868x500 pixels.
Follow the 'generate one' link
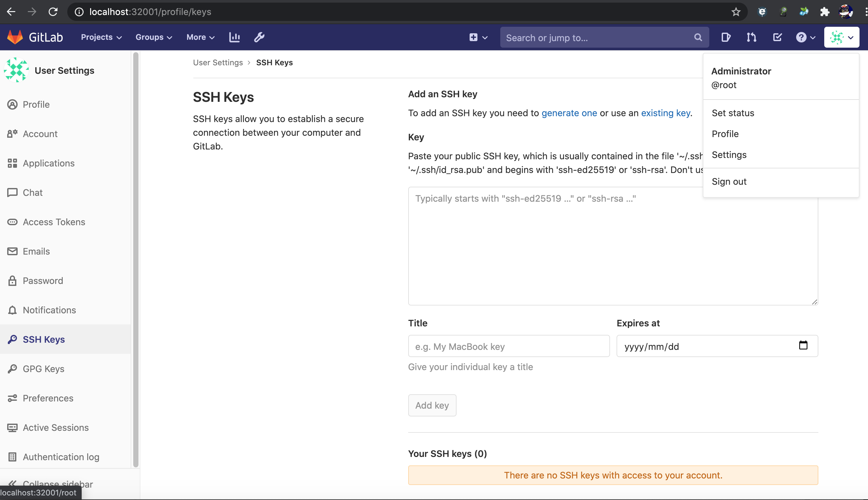[569, 113]
